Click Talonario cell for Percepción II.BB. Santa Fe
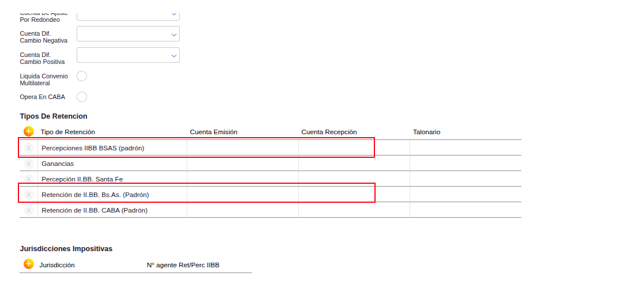This screenshot has height=284, width=644. [464, 179]
